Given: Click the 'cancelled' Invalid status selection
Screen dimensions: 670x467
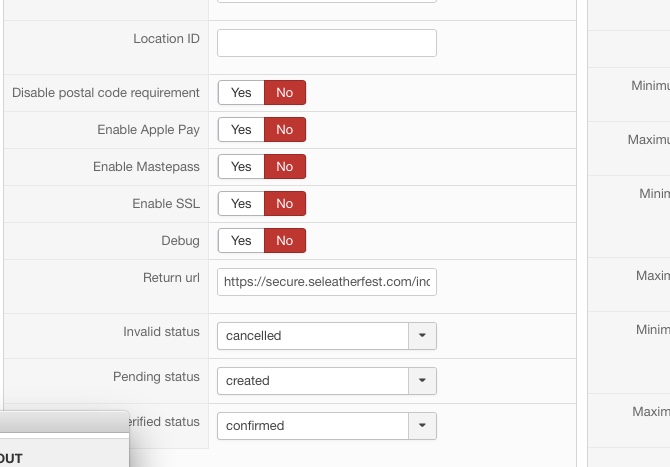Looking at the screenshot, I should pos(312,336).
